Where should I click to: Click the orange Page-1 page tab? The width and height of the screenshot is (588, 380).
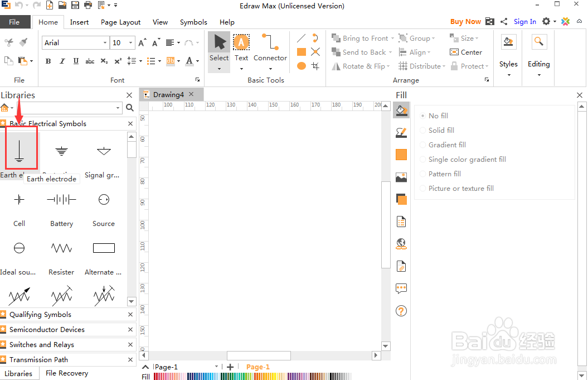click(257, 367)
